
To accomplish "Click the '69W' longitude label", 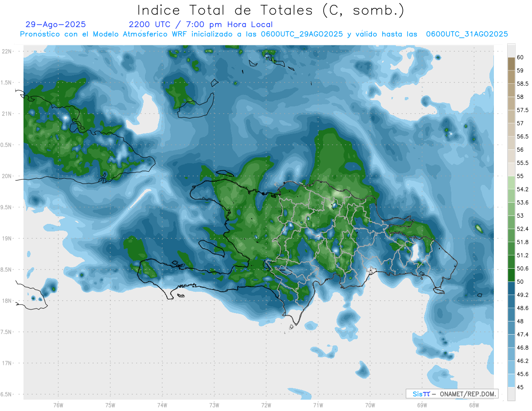I will pos(422,405).
